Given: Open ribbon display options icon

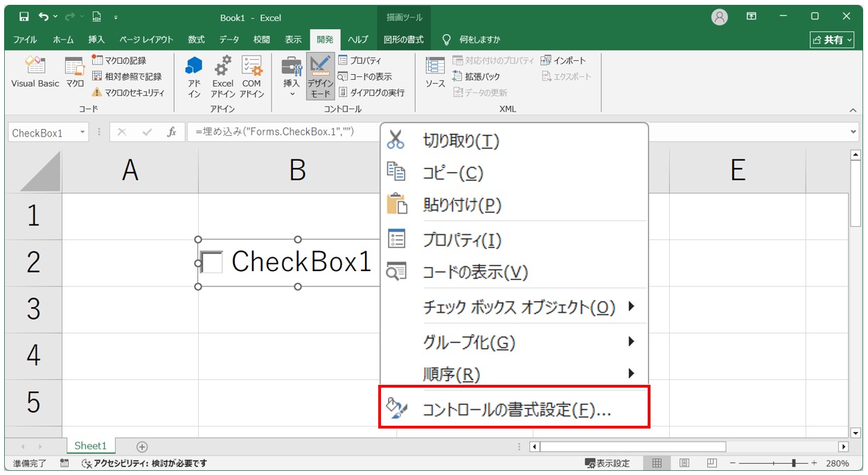Looking at the screenshot, I should 752,17.
